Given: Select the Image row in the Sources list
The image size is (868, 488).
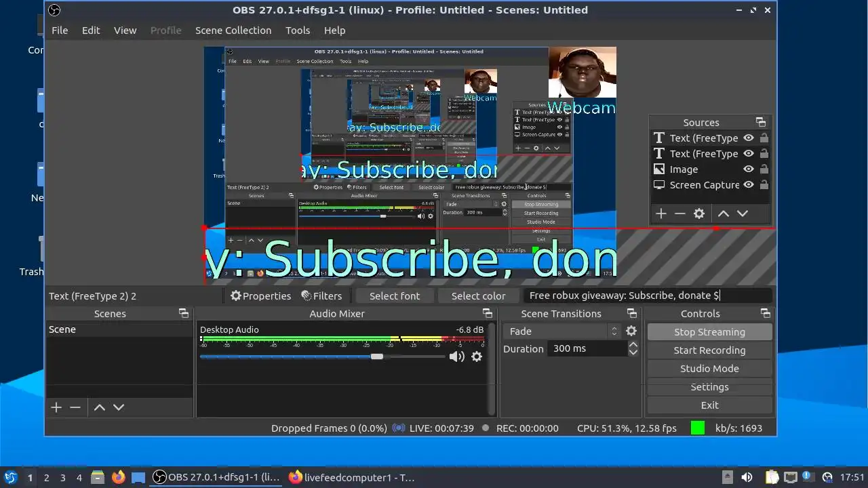Looking at the screenshot, I should [711, 169].
